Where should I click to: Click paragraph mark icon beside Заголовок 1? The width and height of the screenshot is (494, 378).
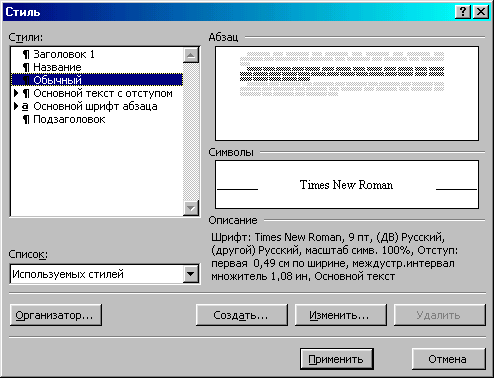pos(26,54)
